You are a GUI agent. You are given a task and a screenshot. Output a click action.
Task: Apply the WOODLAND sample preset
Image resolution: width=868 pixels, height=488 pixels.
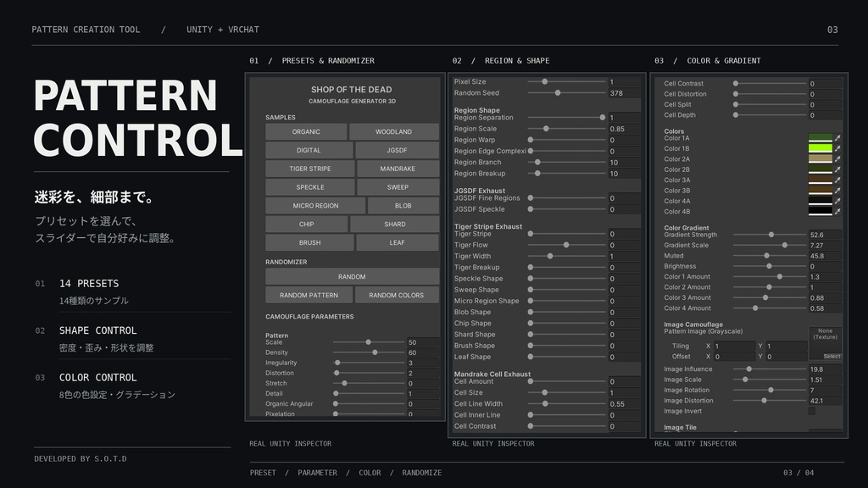393,131
